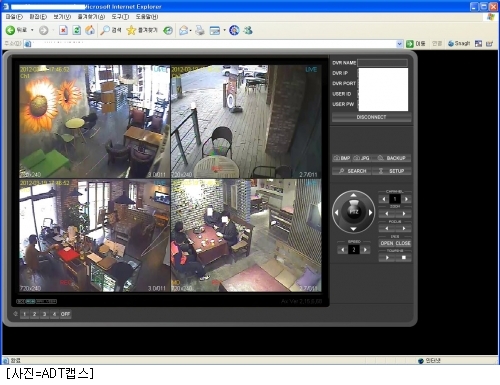Select audio channel 3 button
This screenshot has width=500, height=385.
(x=44, y=314)
